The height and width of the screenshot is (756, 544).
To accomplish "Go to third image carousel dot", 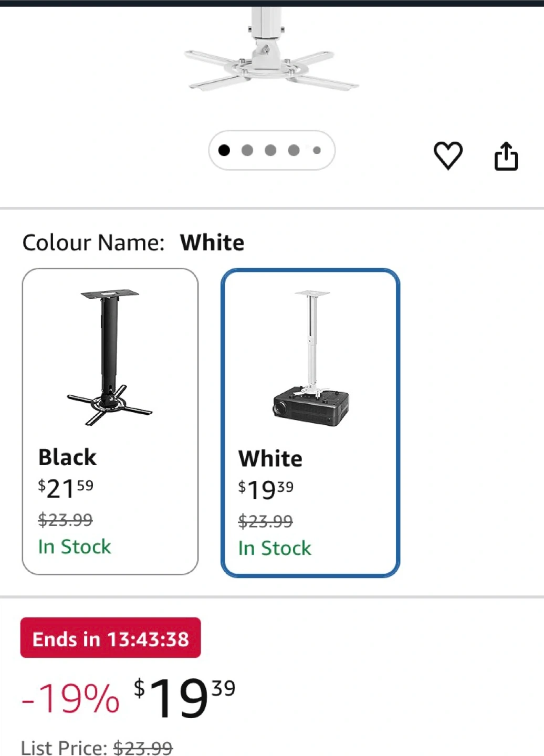I will (x=270, y=151).
